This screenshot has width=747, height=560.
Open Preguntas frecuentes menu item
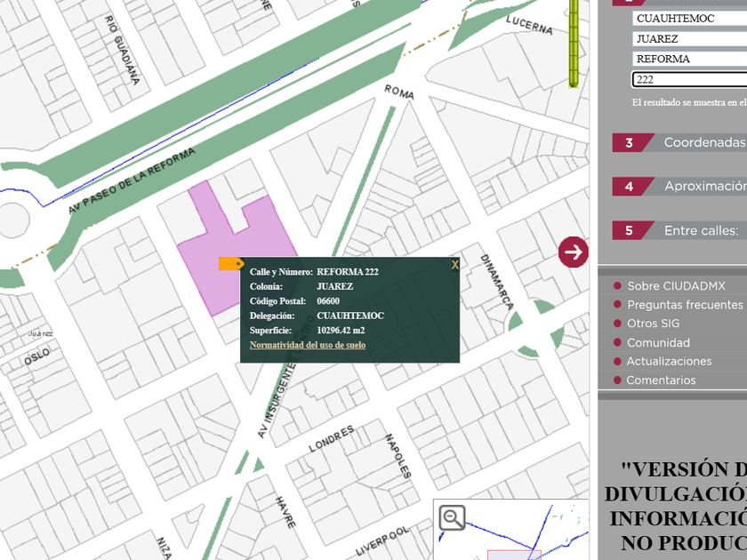point(685,305)
